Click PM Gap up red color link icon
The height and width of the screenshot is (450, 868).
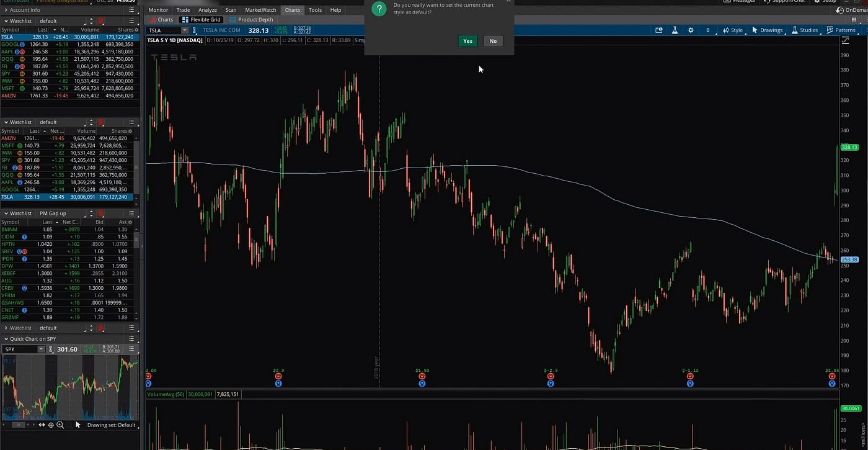(x=101, y=214)
